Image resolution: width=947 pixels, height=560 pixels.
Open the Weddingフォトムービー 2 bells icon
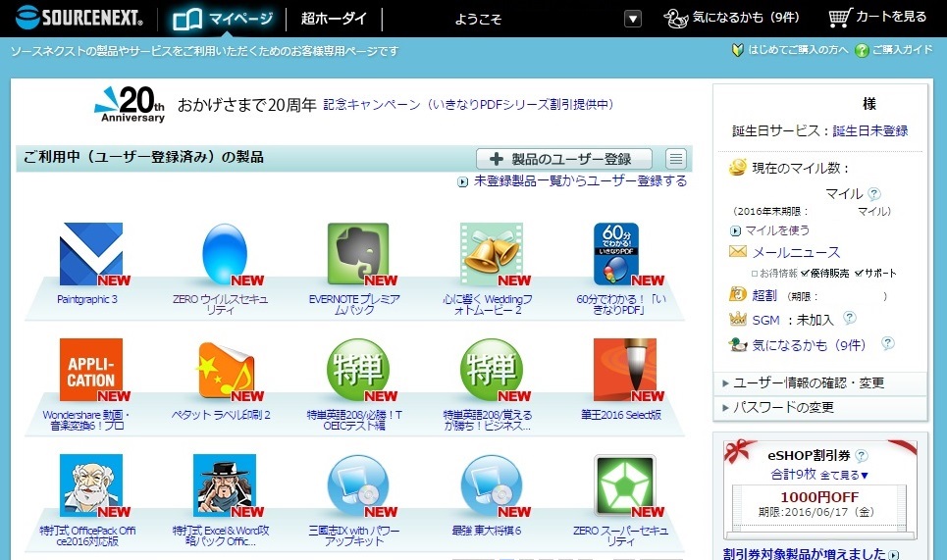pyautogui.click(x=492, y=253)
